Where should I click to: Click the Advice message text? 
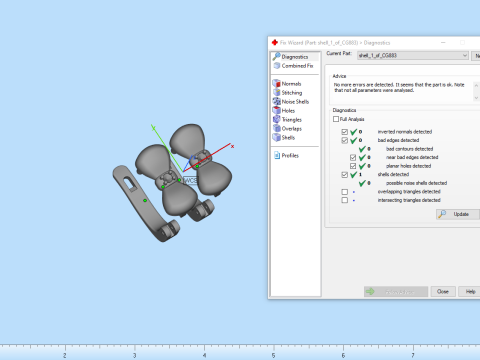(x=399, y=87)
